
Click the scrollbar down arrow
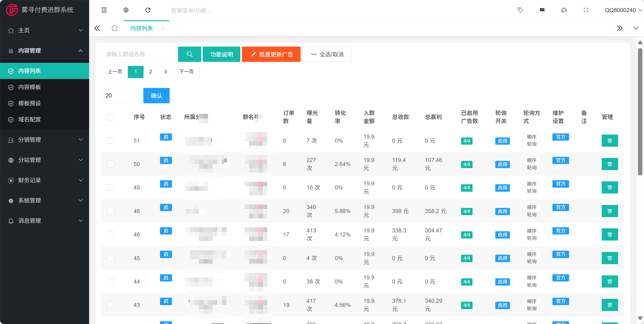(x=640, y=318)
